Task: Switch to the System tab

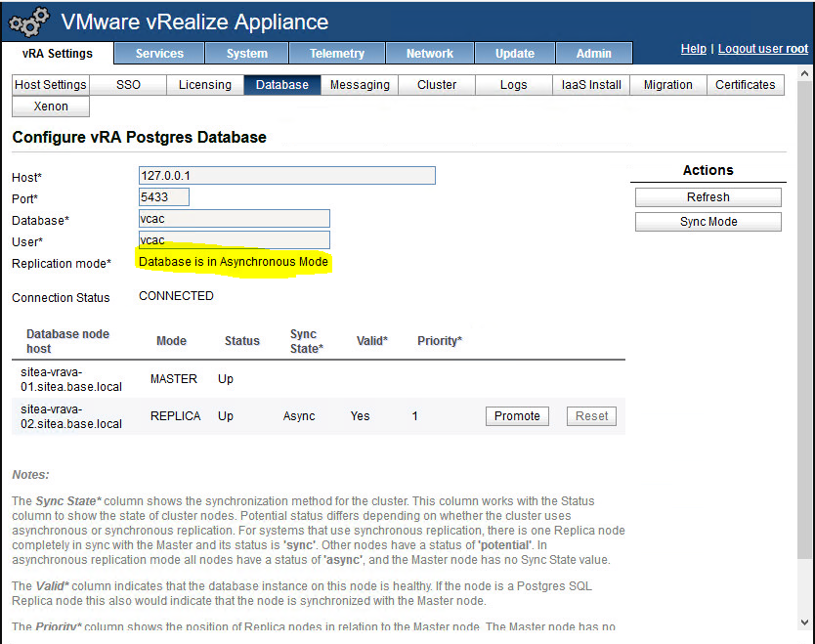Action: pos(247,54)
